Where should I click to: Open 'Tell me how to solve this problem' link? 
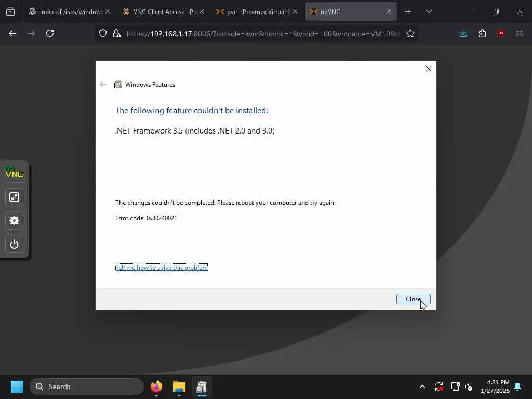(x=162, y=268)
